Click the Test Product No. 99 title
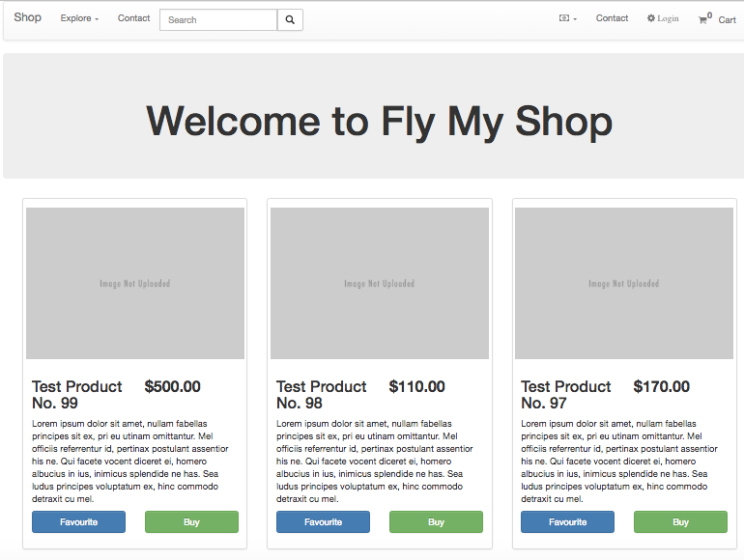Screen dimensions: 744x560 pyautogui.click(x=77, y=395)
